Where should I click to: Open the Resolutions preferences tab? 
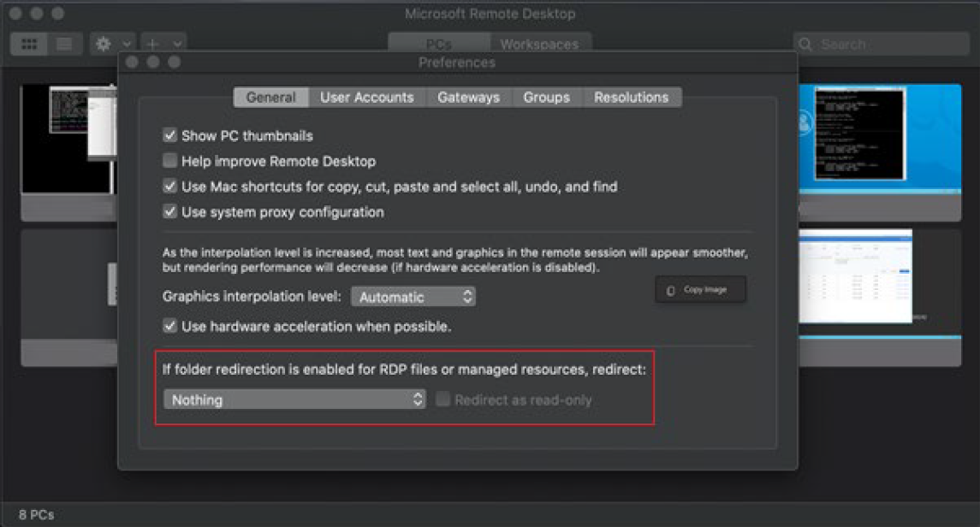tap(632, 98)
